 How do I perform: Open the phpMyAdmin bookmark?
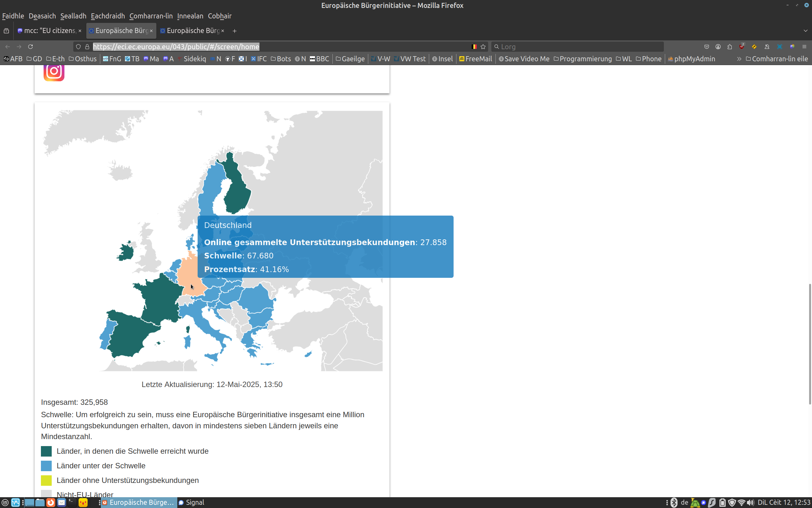[x=691, y=59]
